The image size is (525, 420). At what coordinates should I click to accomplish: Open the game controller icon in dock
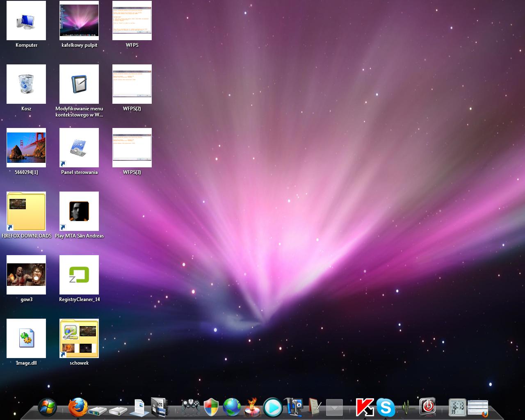(x=191, y=407)
